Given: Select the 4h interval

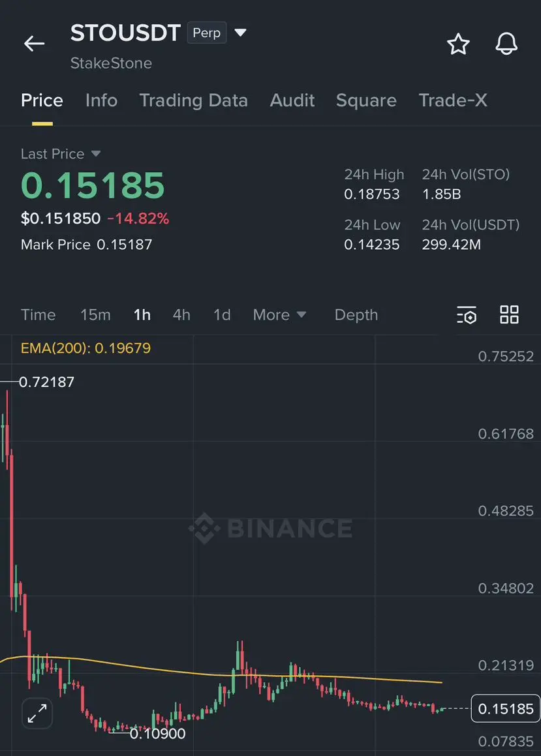Looking at the screenshot, I should (181, 315).
